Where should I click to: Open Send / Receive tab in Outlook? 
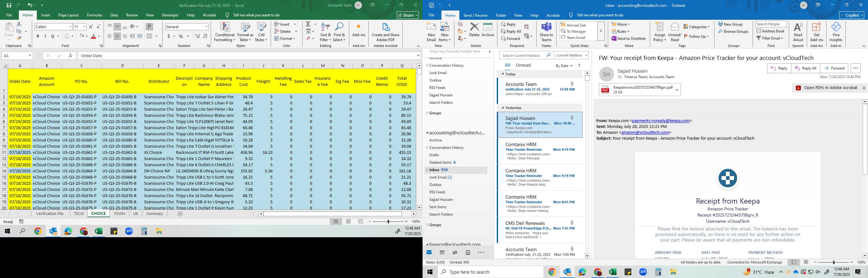click(475, 15)
